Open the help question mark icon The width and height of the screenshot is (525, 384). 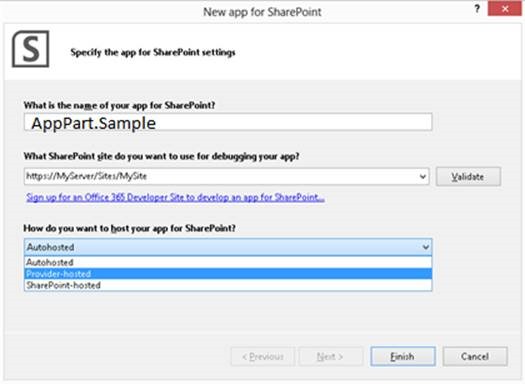coord(477,9)
